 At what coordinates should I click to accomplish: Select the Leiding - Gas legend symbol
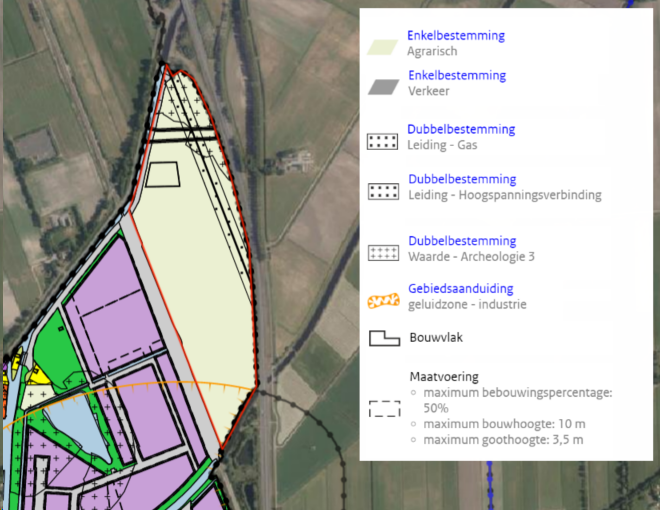pos(382,140)
